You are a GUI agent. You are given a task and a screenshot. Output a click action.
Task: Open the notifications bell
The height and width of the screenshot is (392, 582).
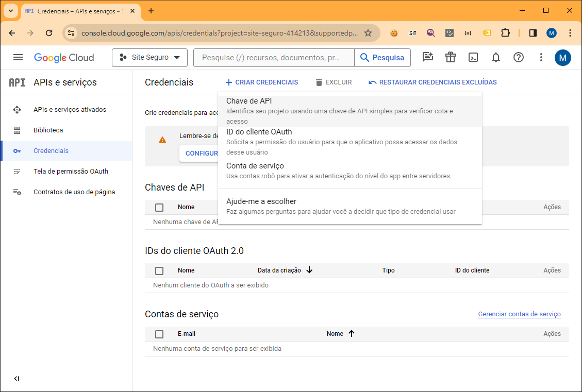496,58
